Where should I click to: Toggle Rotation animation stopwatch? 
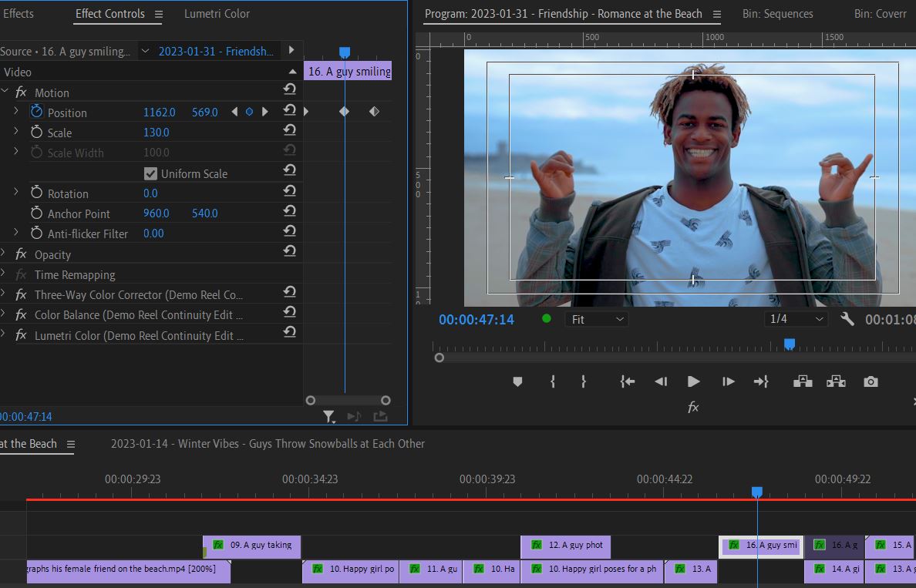pos(37,193)
